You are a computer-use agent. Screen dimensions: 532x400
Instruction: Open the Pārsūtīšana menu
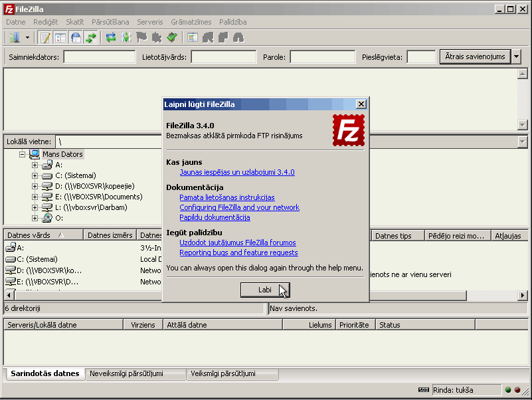tap(110, 22)
